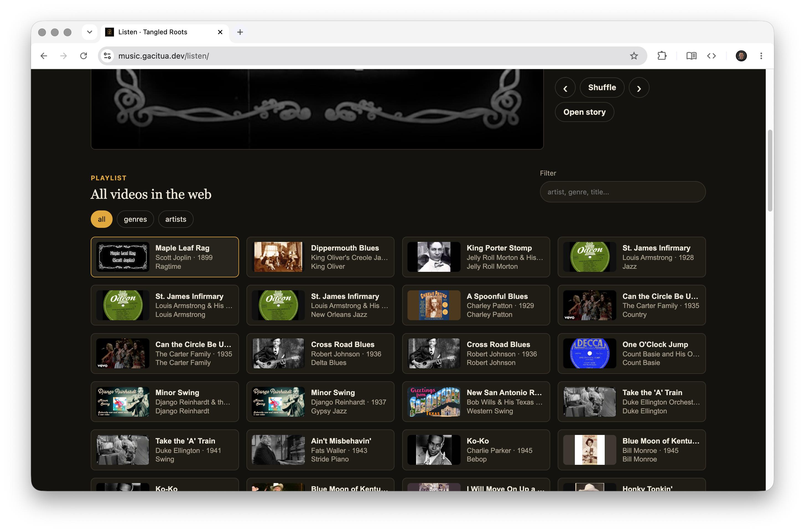Go back with the browser back arrow
This screenshot has width=805, height=532.
pyautogui.click(x=44, y=56)
